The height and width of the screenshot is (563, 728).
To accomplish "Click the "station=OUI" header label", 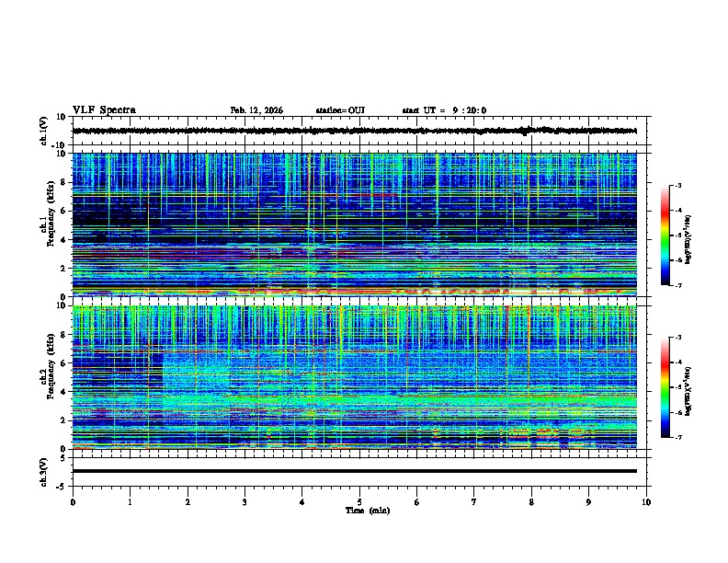I will 340,110.
